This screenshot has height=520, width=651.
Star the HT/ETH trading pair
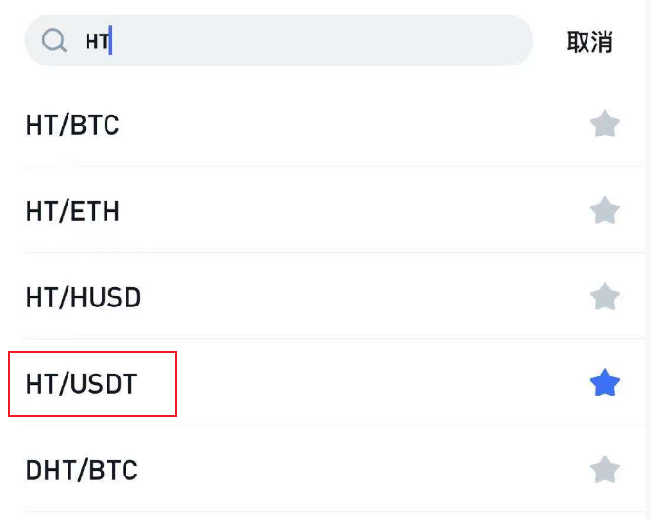pos(604,211)
